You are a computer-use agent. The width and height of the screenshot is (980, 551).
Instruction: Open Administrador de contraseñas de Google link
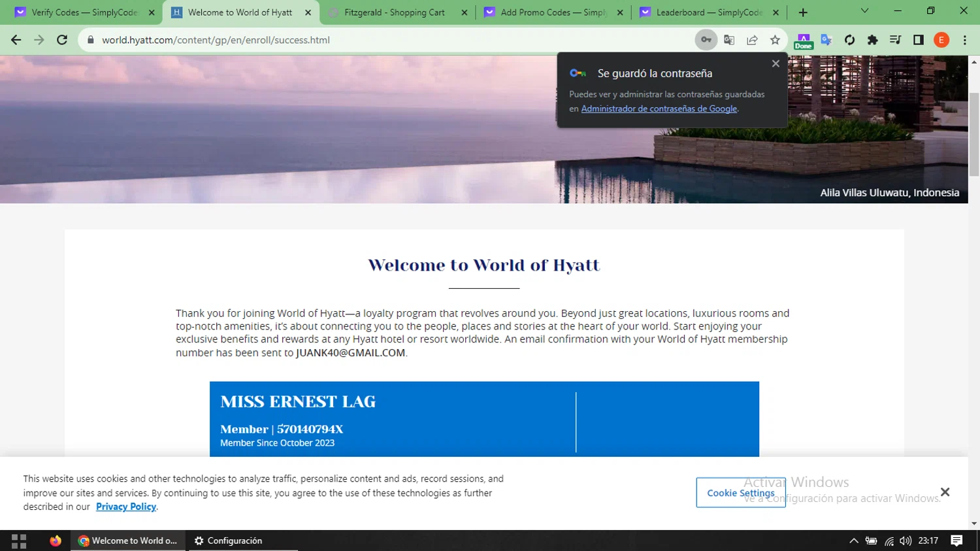pos(659,109)
